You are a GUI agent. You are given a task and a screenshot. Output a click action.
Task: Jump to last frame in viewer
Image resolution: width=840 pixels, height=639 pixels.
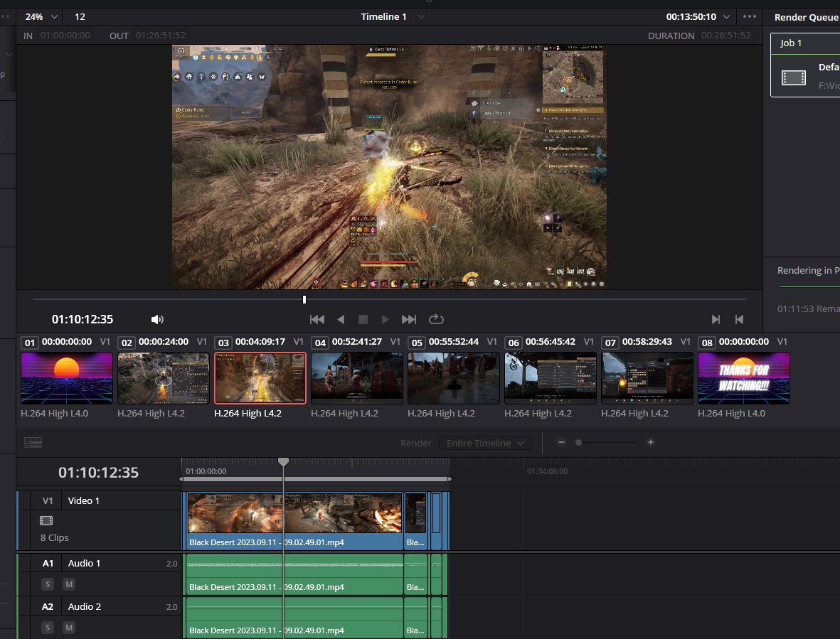click(409, 320)
